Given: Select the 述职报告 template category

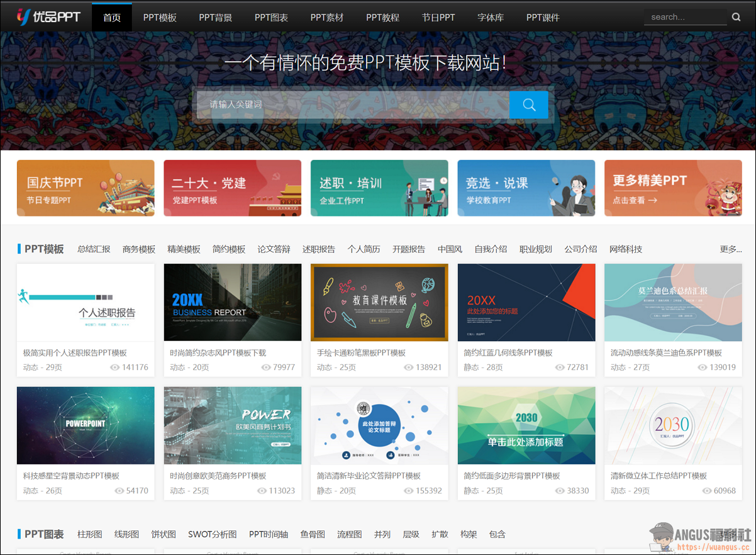Looking at the screenshot, I should pos(319,249).
